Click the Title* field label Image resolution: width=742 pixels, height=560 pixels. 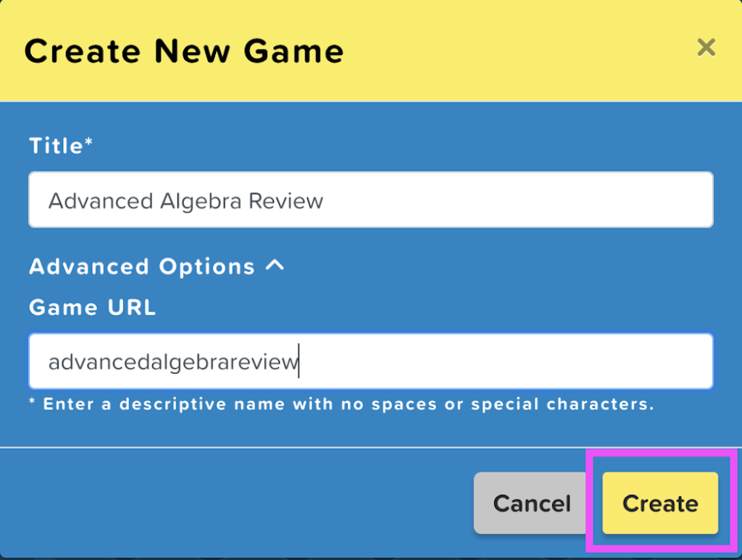[x=61, y=145]
